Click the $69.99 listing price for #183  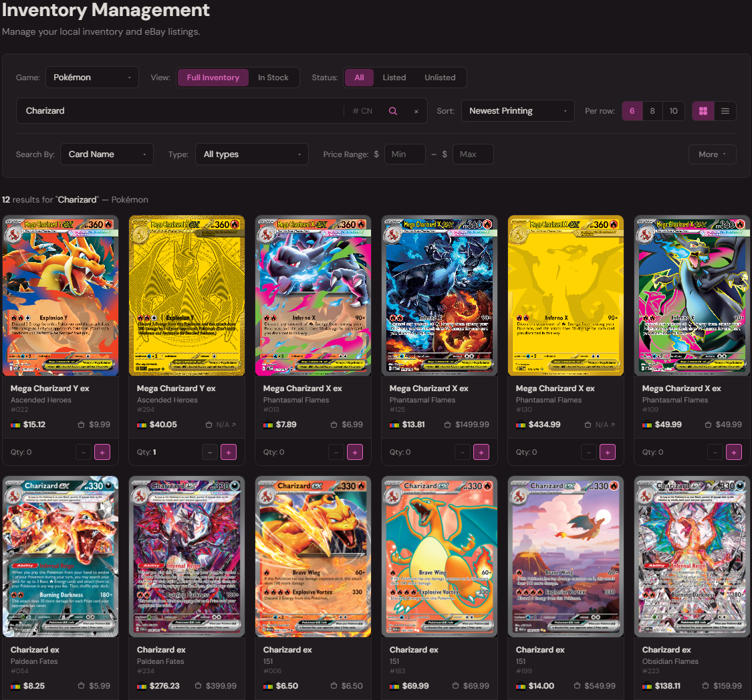[x=476, y=685]
